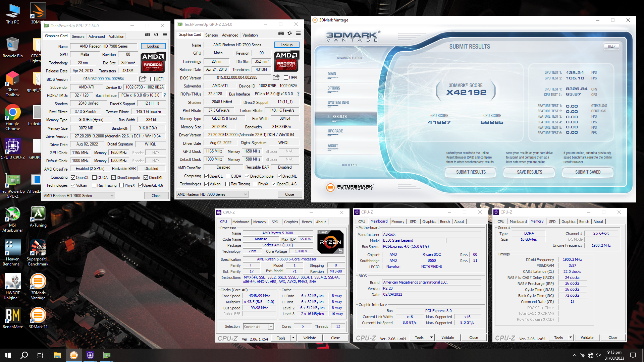This screenshot has width=644, height=362.
Task: Select OPTIONS in 3DMark Vantage sidebar
Action: pos(334,88)
